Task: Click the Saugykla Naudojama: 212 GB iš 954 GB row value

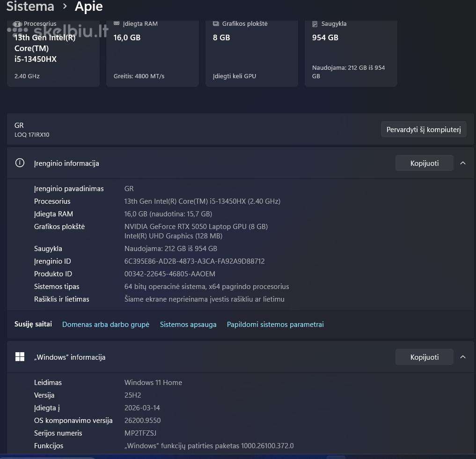Action: click(171, 249)
